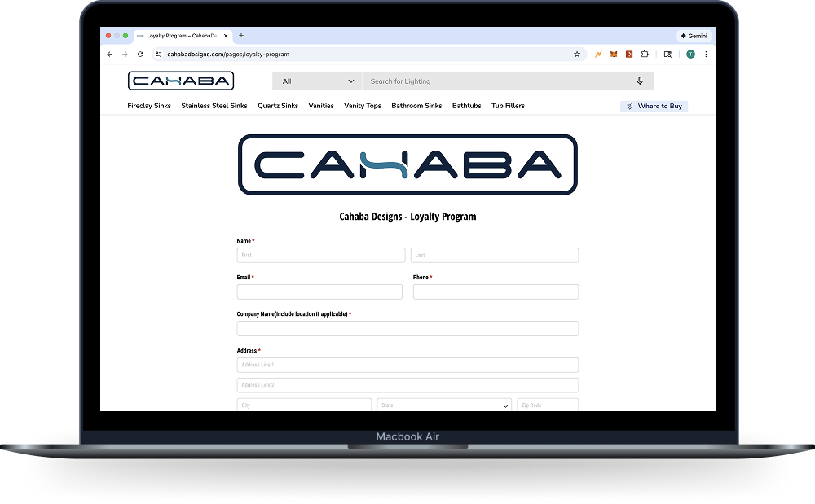The width and height of the screenshot is (815, 504).
Task: Click the orange lightning extension icon
Action: 598,54
